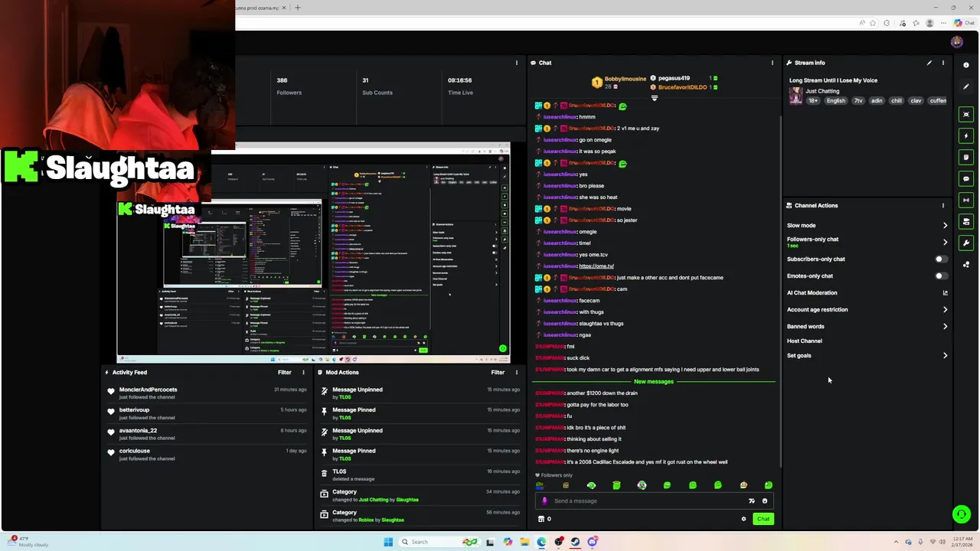Screen dimensions: 980x551
Task: Open Mod Actions three-dot menu
Action: (517, 372)
